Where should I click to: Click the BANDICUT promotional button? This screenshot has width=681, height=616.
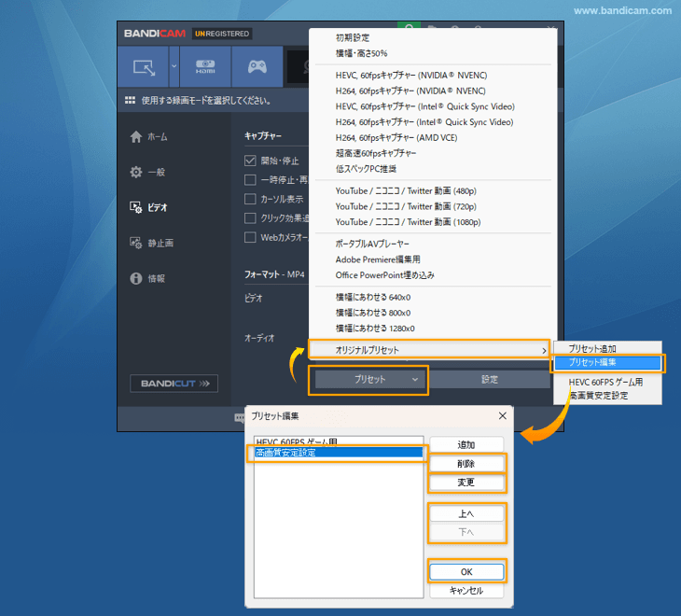point(174,384)
